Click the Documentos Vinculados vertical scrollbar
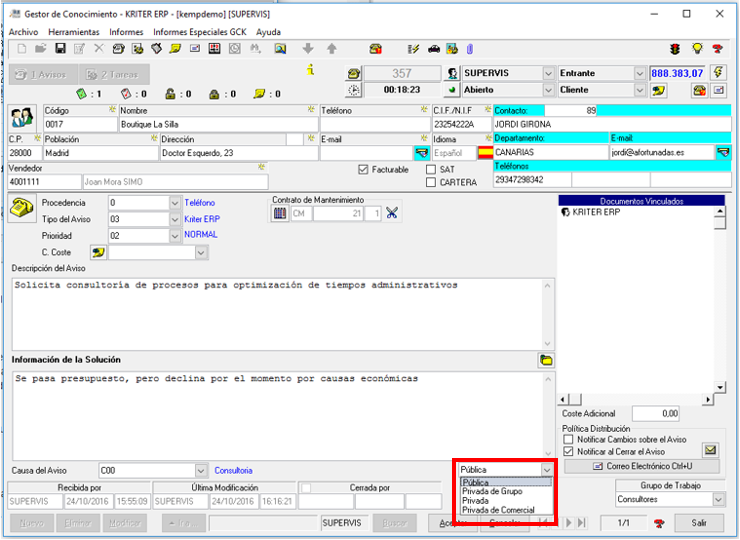The width and height of the screenshot is (740, 540). pyautogui.click(x=720, y=300)
